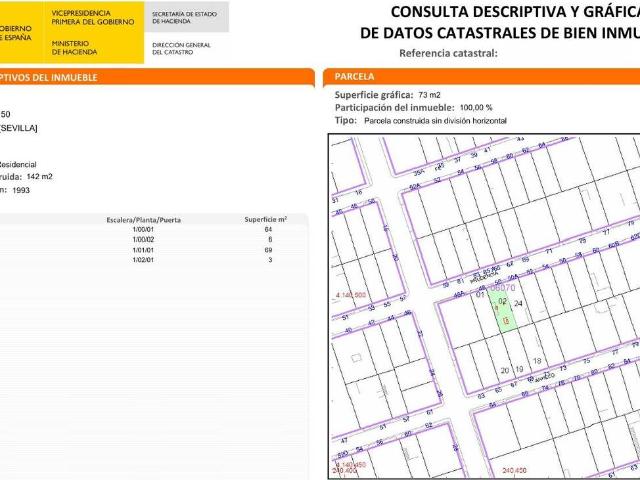Click the green highlighted parcel on the map
The width and height of the screenshot is (640, 480).
tap(503, 311)
